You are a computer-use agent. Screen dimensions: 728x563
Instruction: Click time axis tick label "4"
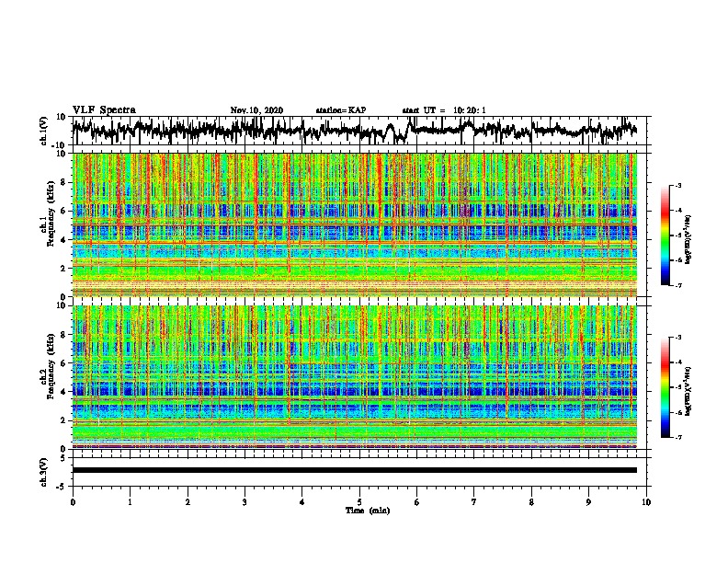(302, 502)
